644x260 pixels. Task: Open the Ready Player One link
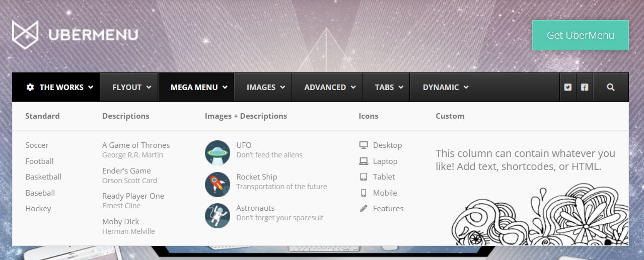[133, 196]
